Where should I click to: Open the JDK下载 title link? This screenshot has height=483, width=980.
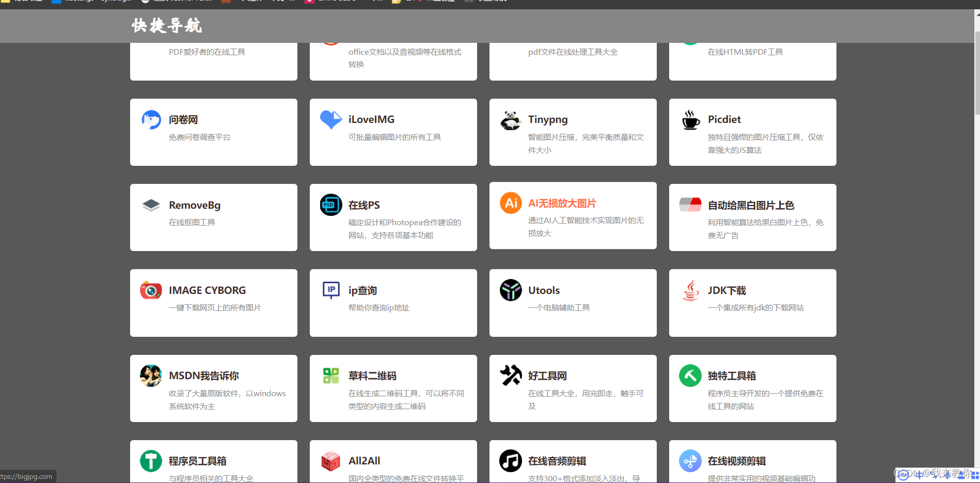click(726, 290)
